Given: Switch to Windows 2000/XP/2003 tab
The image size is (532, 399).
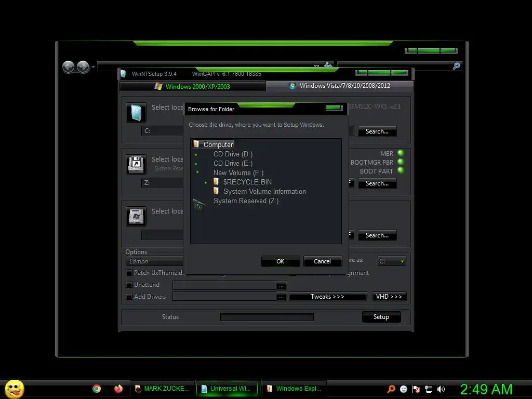Looking at the screenshot, I should coord(192,87).
